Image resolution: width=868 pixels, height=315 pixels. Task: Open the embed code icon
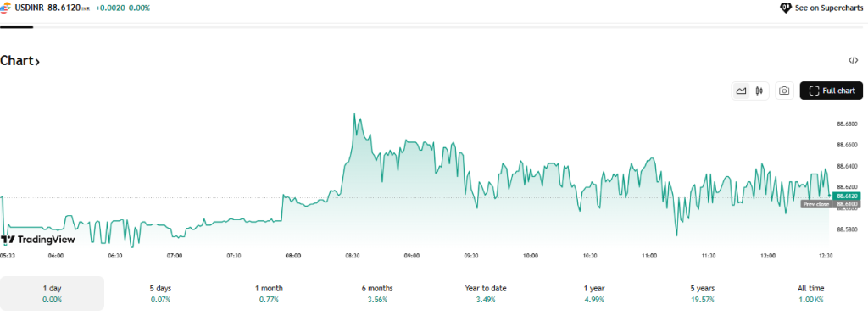(x=853, y=61)
